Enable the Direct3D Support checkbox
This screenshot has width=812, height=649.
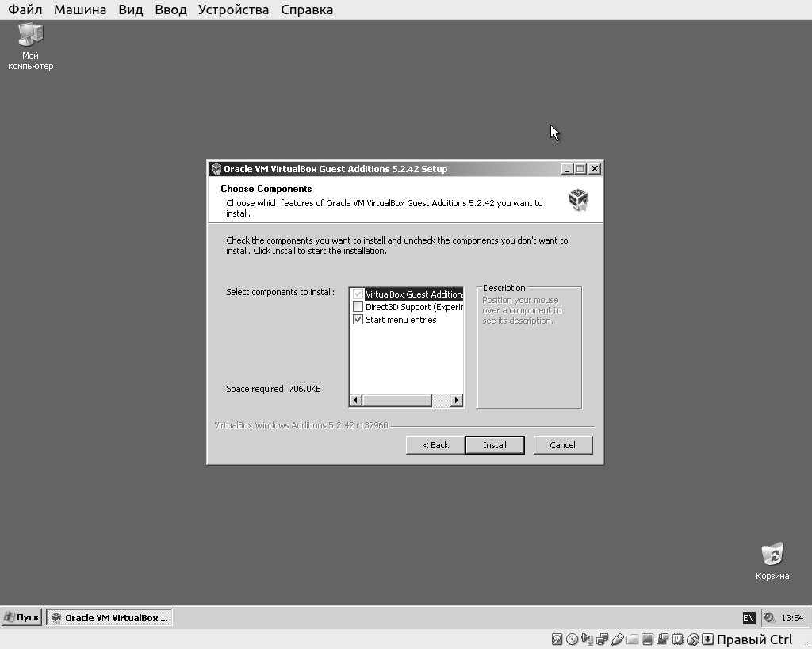(358, 307)
